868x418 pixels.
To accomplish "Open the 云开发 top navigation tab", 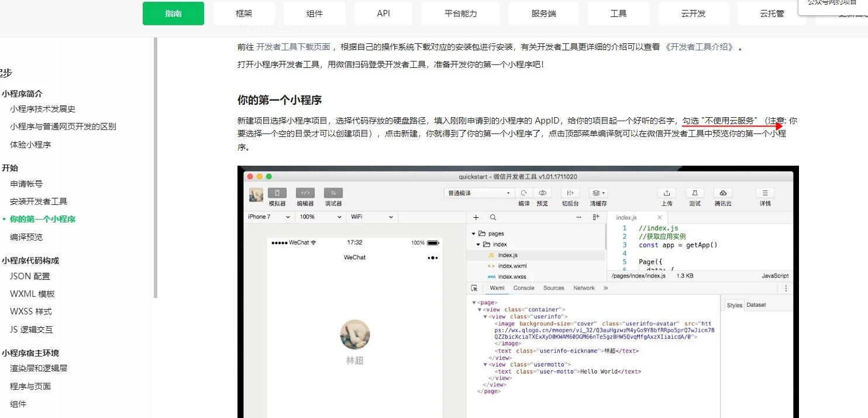I will click(693, 13).
